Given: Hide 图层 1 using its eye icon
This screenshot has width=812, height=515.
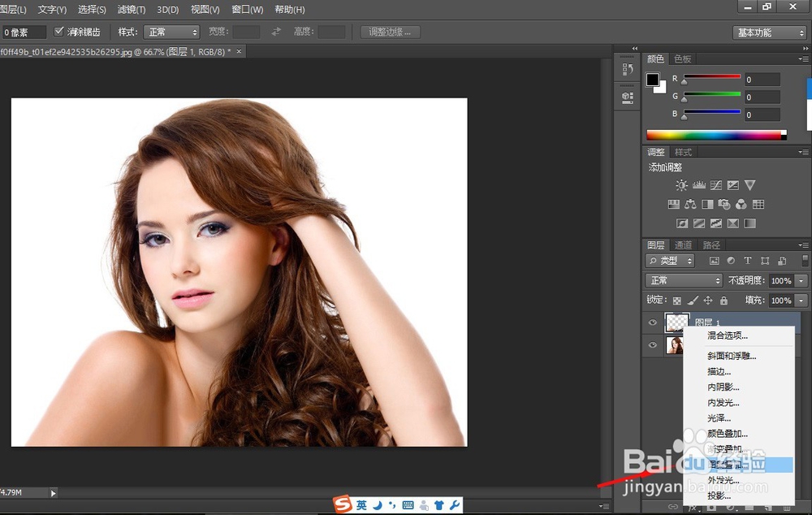Looking at the screenshot, I should (x=653, y=322).
